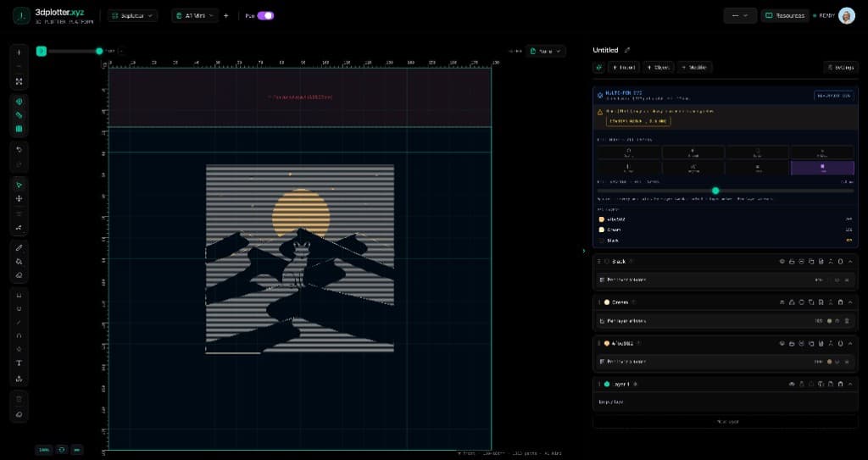Adjust the green slider knob above the canvas ruler
Viewport: 868px width, 460px height.
(99, 51)
